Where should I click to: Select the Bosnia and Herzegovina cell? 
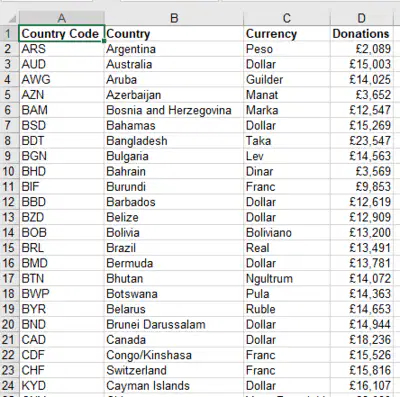click(x=174, y=110)
